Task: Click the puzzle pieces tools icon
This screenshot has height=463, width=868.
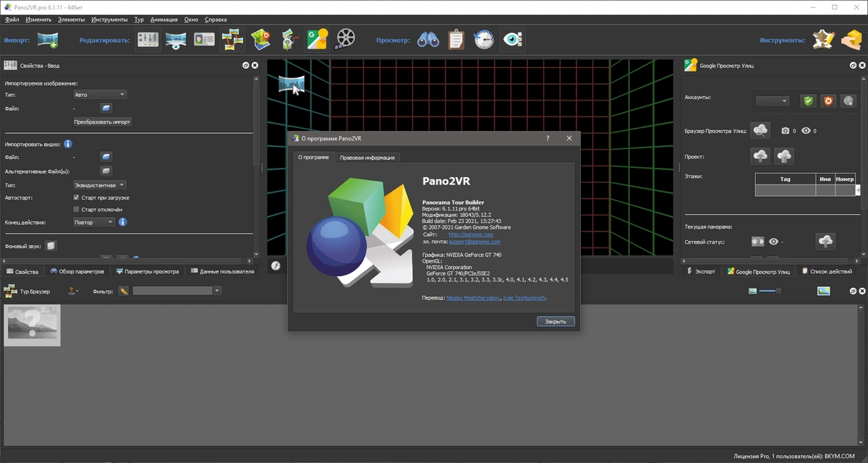Action: pos(822,39)
